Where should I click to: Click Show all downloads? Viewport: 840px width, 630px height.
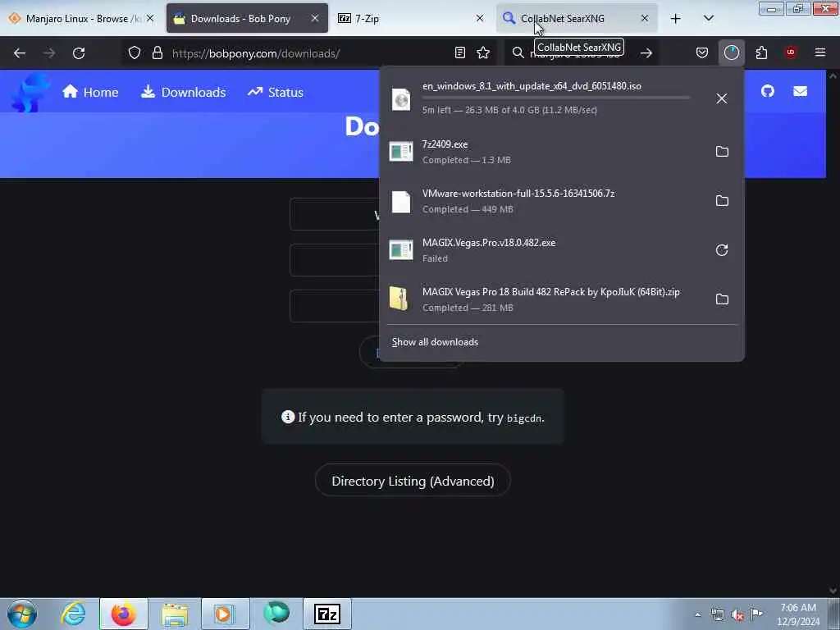[435, 342]
